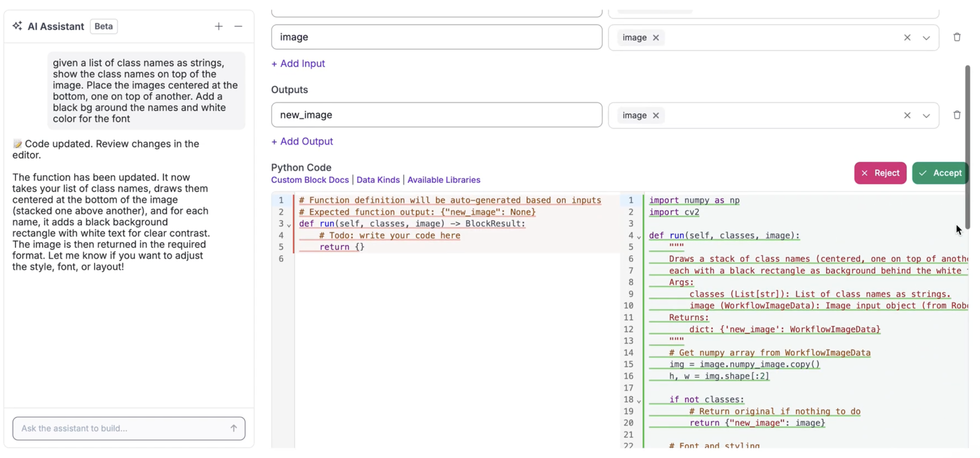Open the Available Libraries link

[x=444, y=180]
